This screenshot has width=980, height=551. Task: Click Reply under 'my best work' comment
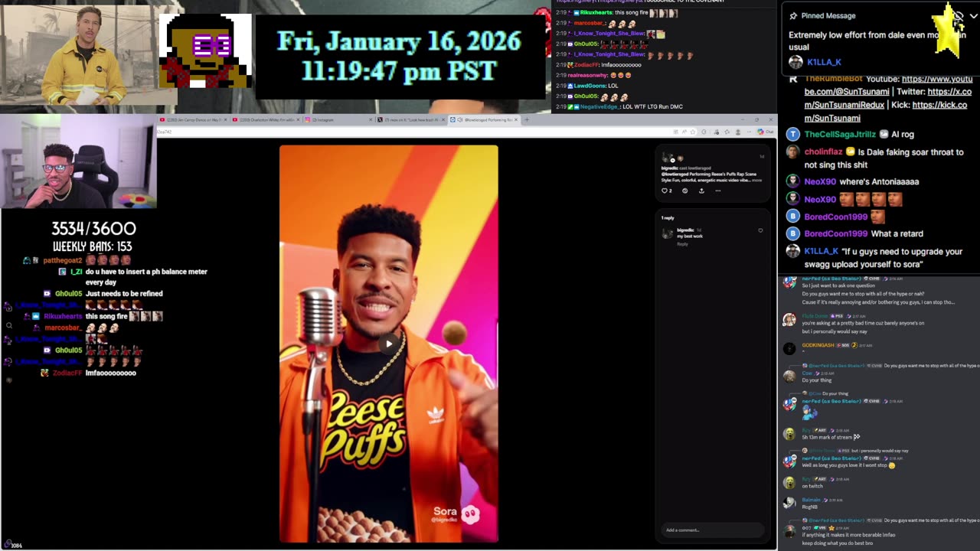point(682,243)
